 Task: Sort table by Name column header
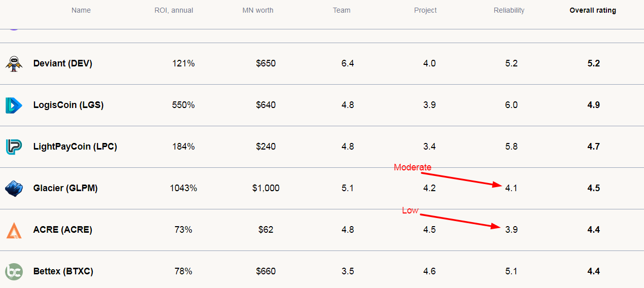tap(81, 10)
